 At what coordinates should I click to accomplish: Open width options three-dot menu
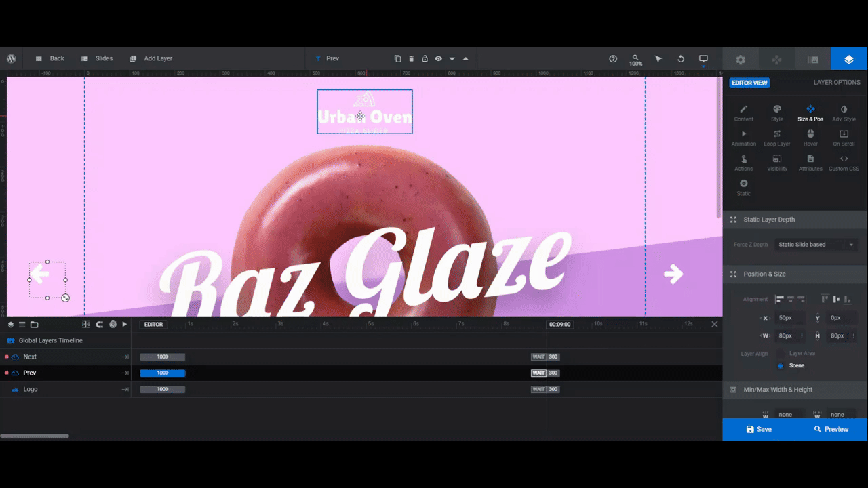[x=802, y=335]
